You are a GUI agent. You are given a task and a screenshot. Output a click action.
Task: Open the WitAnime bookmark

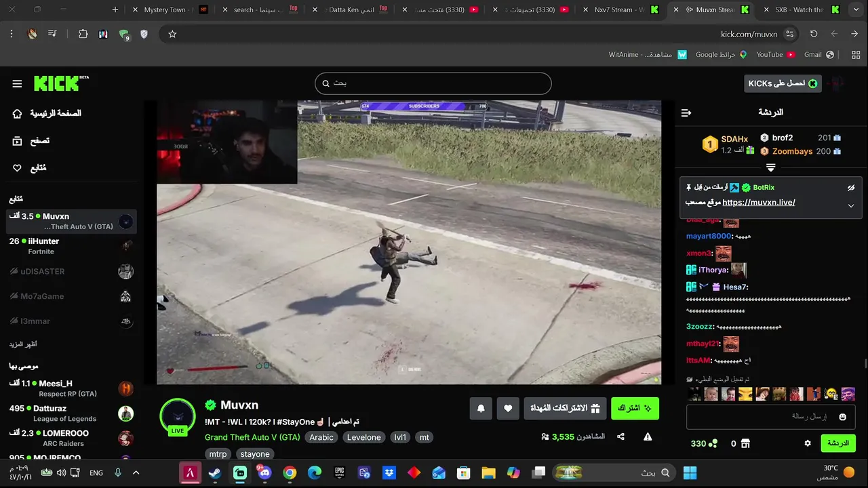(648, 54)
